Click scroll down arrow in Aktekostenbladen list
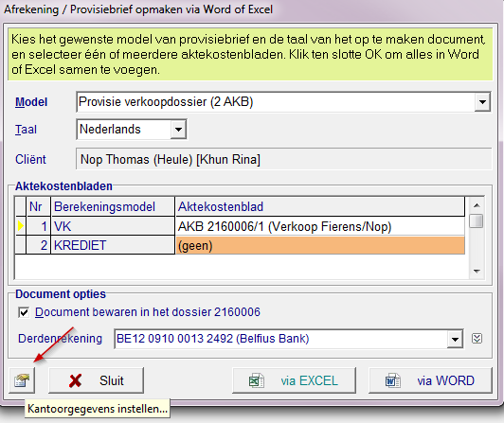 477,272
